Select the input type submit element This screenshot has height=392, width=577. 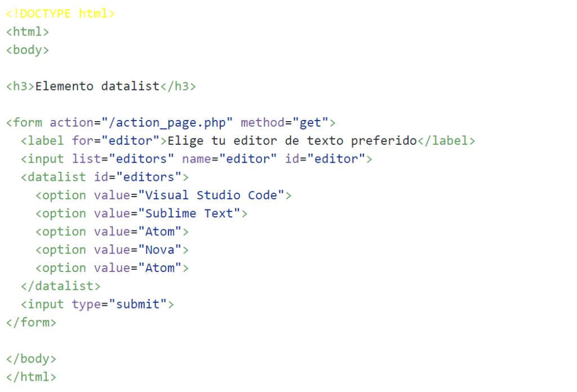click(96, 304)
